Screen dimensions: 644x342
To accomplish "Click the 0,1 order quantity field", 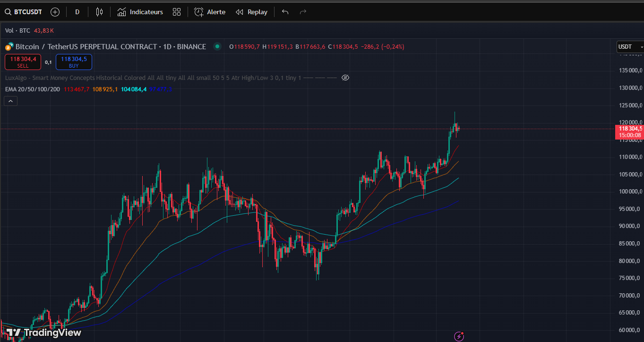I will [x=48, y=62].
